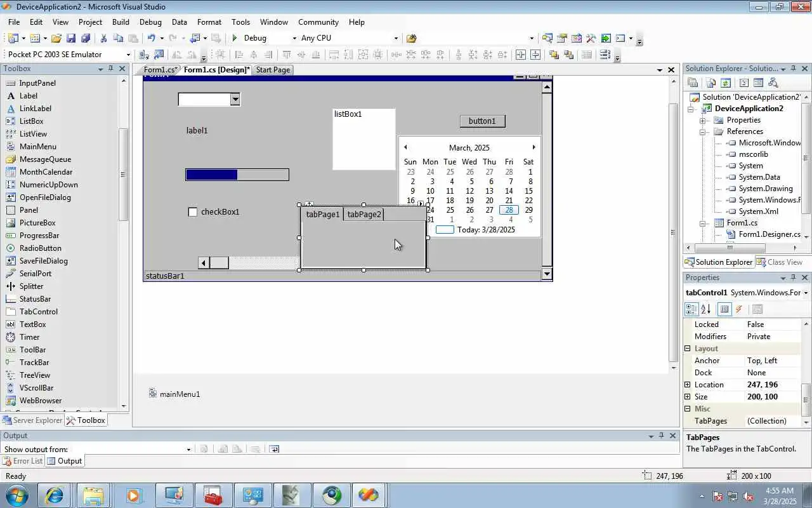Click Center Horizontally layout icon

(x=521, y=55)
